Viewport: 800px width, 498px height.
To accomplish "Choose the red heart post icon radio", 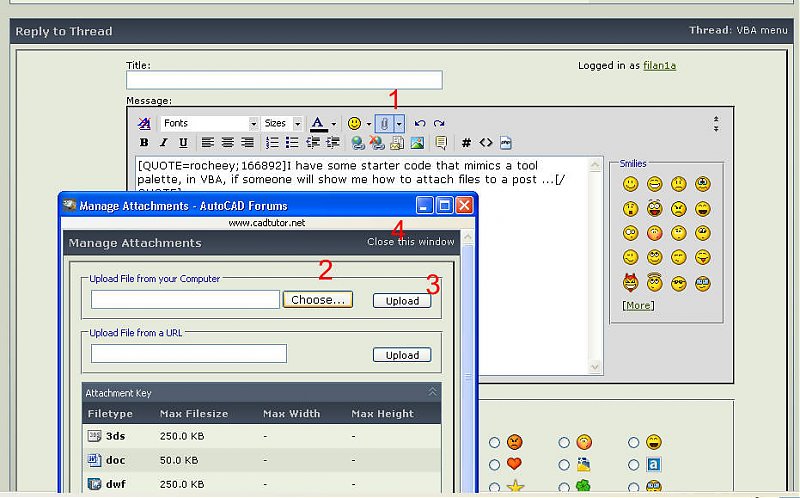I will click(x=495, y=465).
